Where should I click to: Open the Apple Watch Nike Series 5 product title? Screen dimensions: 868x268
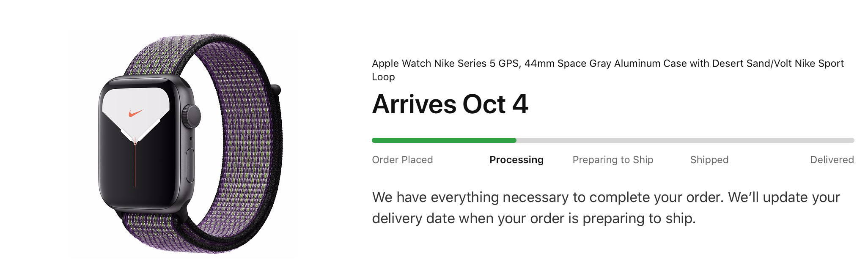click(608, 70)
